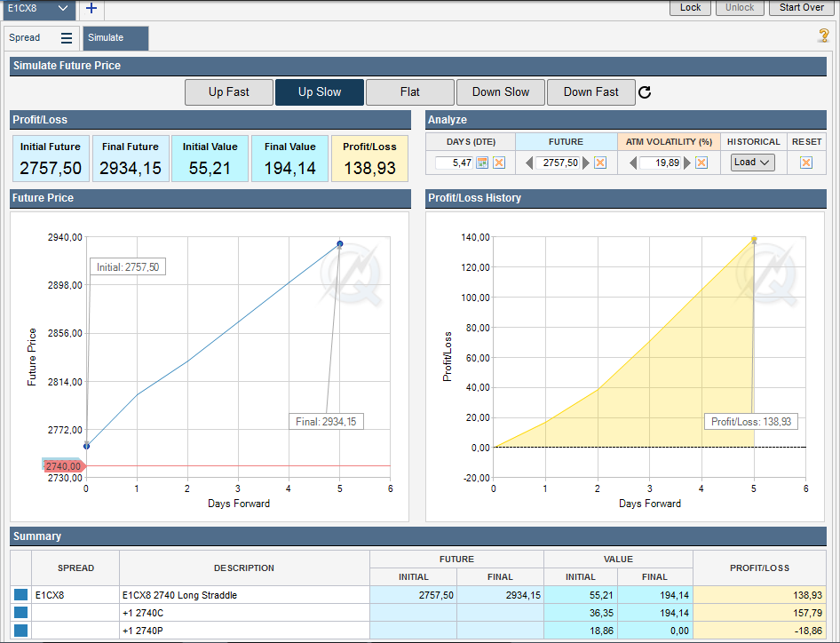
Task: Select the Down Fast scenario
Action: coord(590,92)
